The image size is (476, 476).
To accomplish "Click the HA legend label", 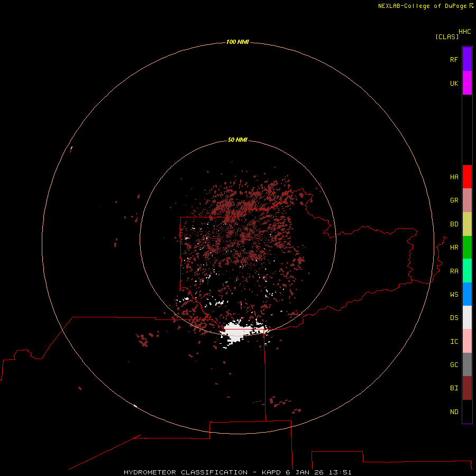I will coord(454,177).
